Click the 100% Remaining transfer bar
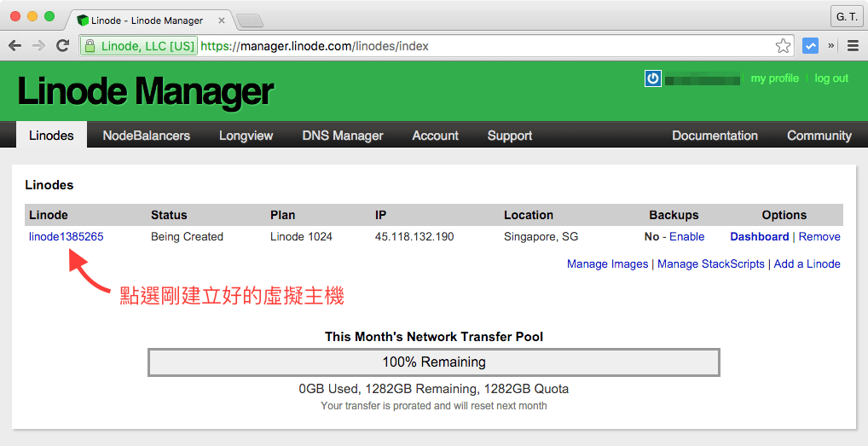The height and width of the screenshot is (446, 868). coord(434,362)
